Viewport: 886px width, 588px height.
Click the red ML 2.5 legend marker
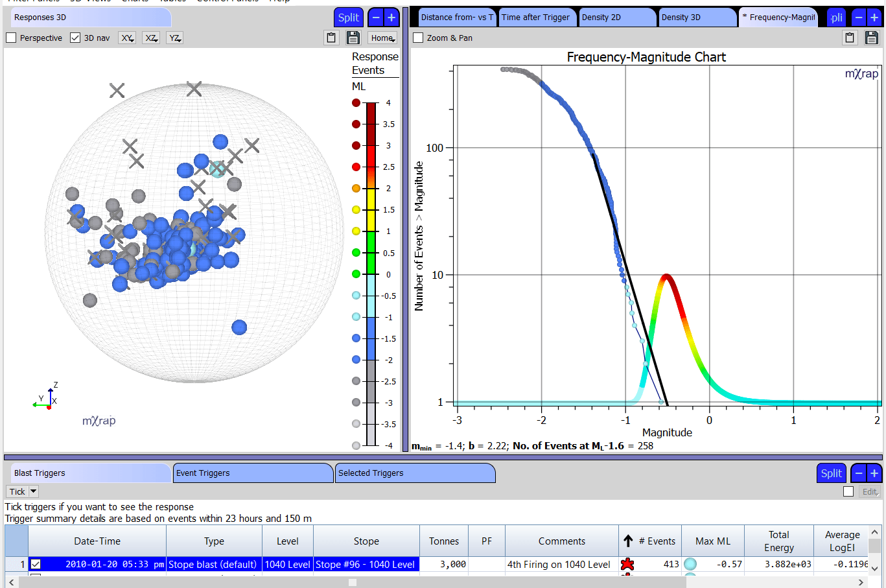click(356, 167)
